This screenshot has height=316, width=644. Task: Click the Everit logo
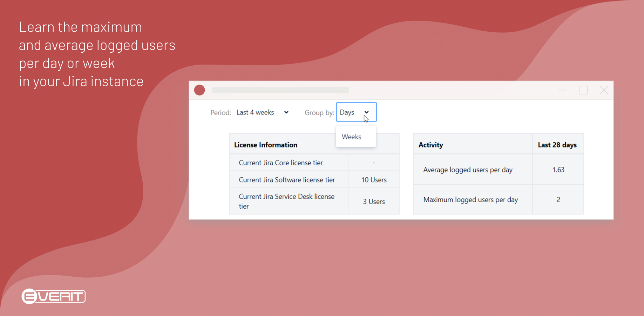(x=53, y=296)
